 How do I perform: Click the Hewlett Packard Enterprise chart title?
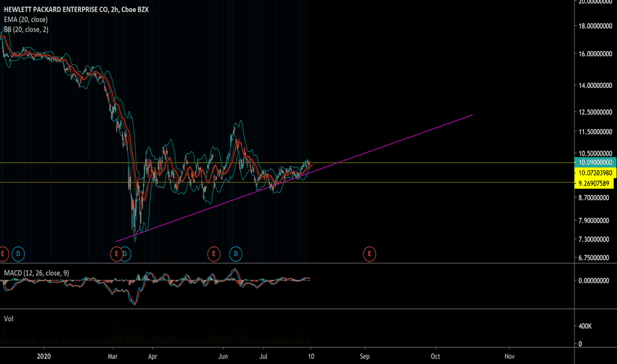pos(76,9)
